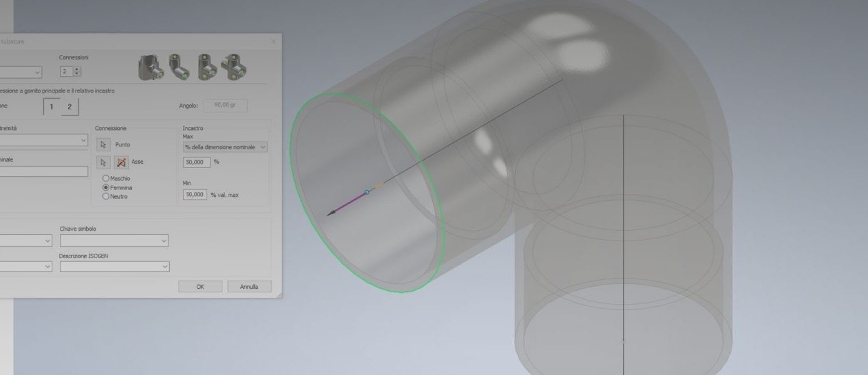Screen dimensions: 868x375
Task: Open the '% della dimensione nominale' dropdown
Action: [225, 147]
